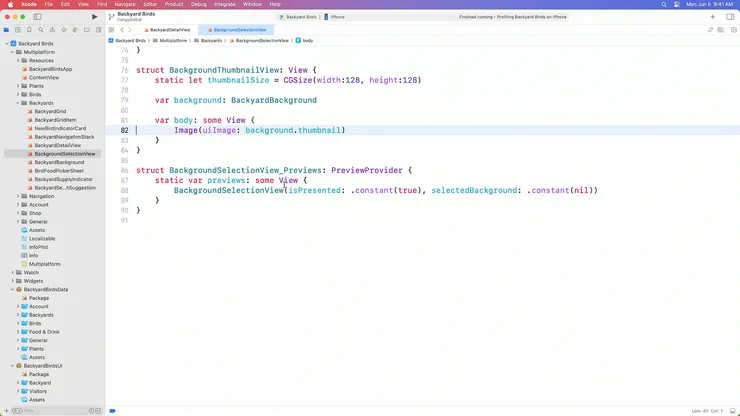Image resolution: width=740 pixels, height=416 pixels.
Task: Expand the Watch group
Action: (13, 272)
